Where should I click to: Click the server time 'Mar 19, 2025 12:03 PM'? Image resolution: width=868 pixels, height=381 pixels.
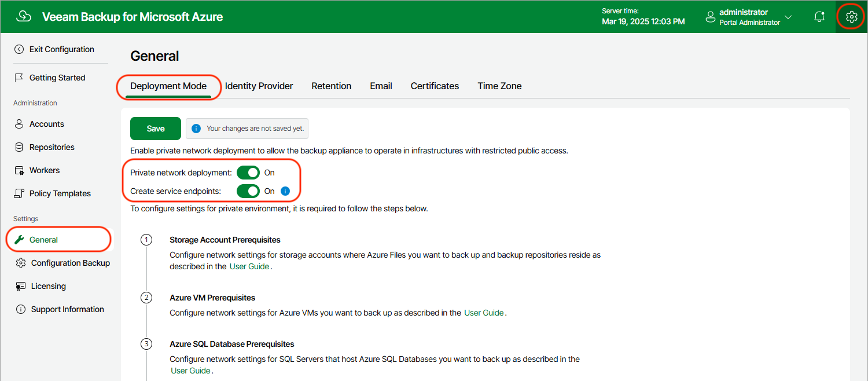pyautogui.click(x=643, y=21)
